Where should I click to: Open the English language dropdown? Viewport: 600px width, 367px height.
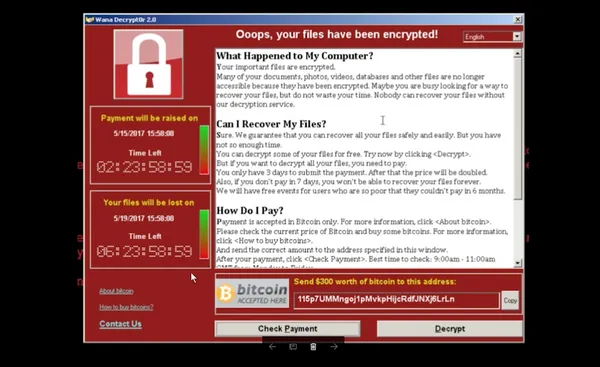point(492,37)
